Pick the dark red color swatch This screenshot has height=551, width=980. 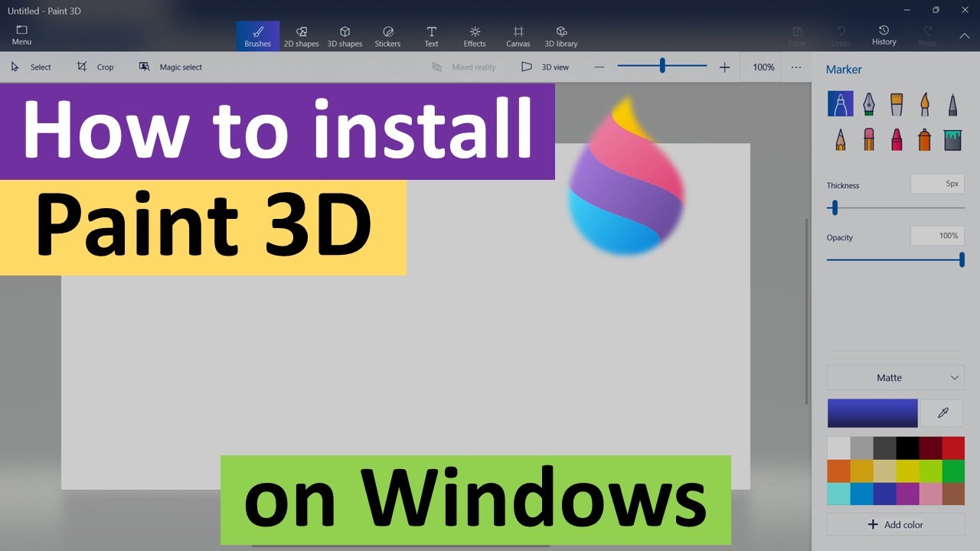click(x=930, y=448)
